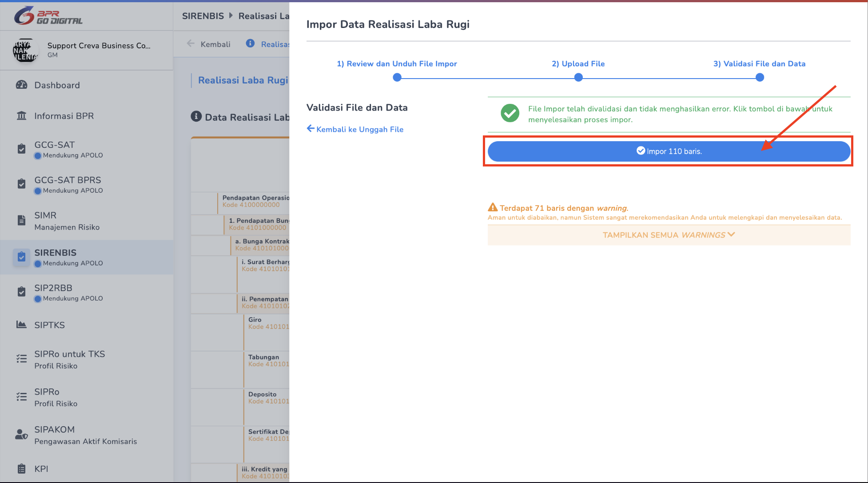The image size is (868, 483).
Task: Click the Realisasi La breadcrumb item
Action: click(263, 16)
